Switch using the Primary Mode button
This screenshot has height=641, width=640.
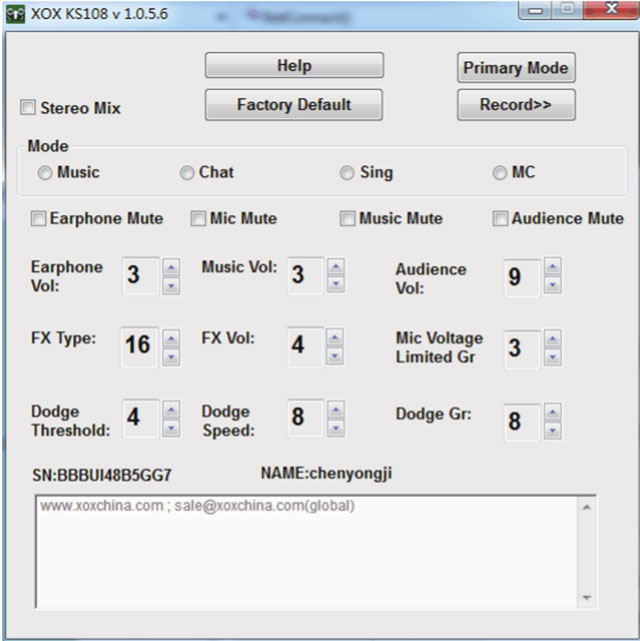tap(516, 67)
